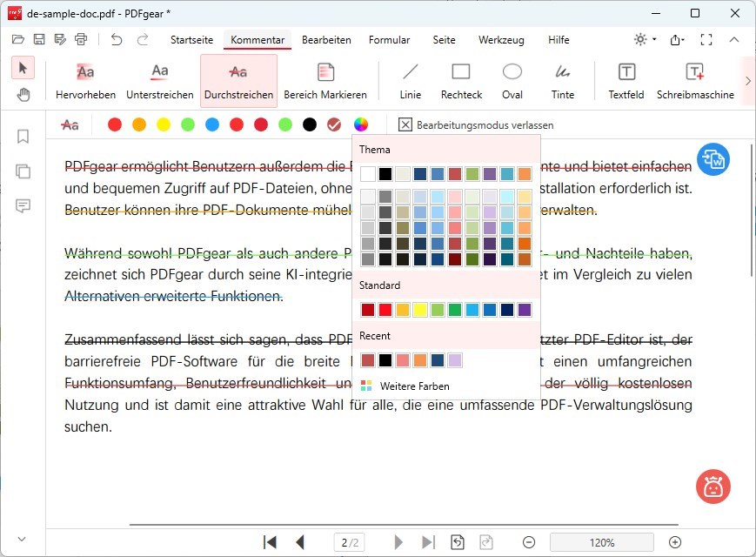The image size is (756, 557).
Task: Open the 120% zoom level dropdown
Action: click(602, 542)
